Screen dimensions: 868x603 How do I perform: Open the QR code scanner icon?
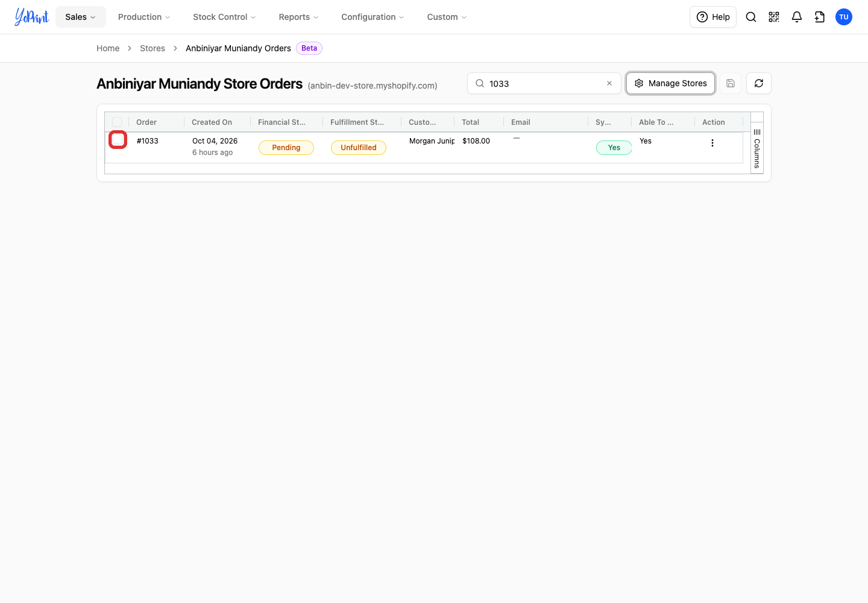click(774, 17)
